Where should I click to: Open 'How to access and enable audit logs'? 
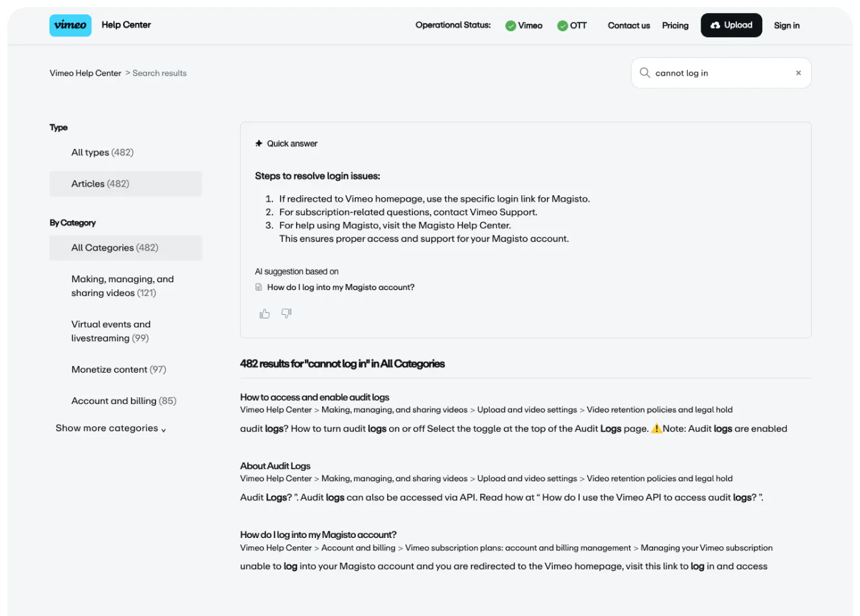click(315, 397)
